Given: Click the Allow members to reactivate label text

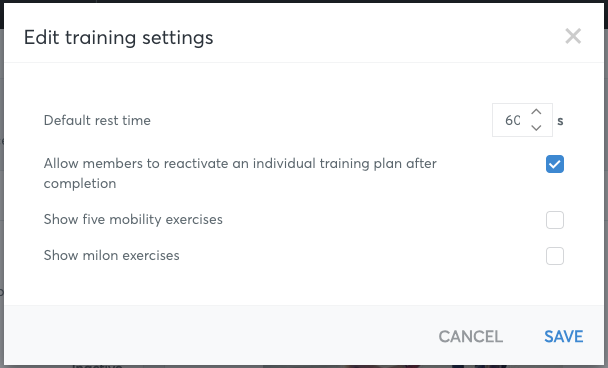Looking at the screenshot, I should coord(240,173).
